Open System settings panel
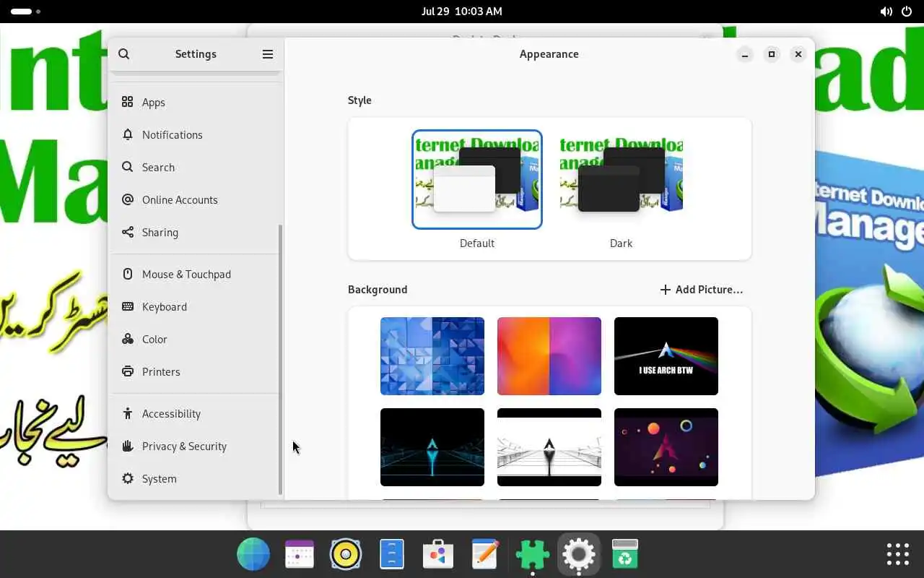The image size is (924, 578). point(195,479)
